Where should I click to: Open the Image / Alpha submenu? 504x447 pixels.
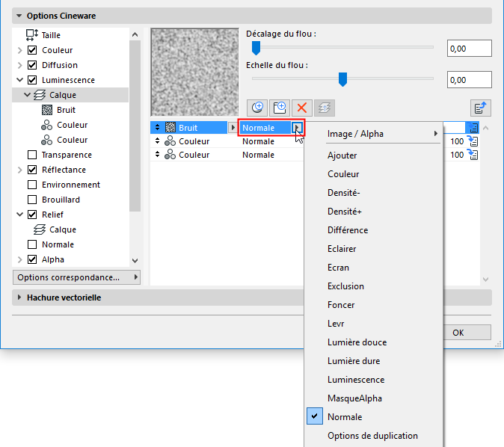point(373,134)
